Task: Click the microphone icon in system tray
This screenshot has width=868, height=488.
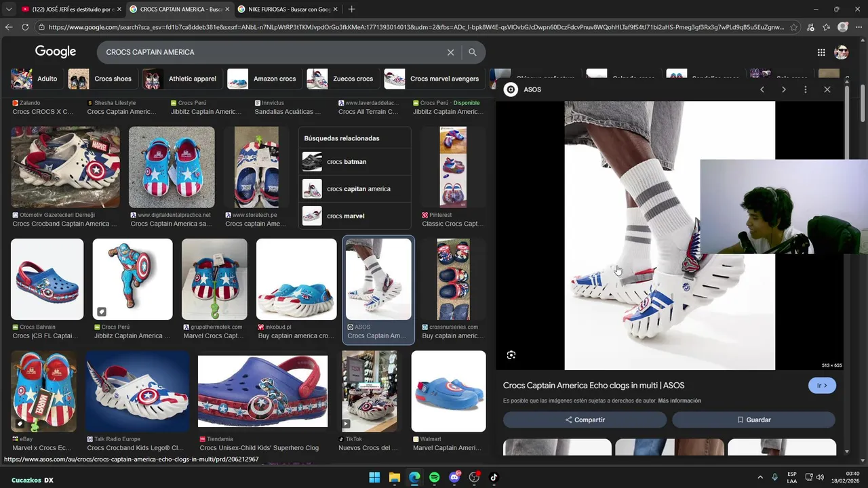Action: [x=774, y=477]
